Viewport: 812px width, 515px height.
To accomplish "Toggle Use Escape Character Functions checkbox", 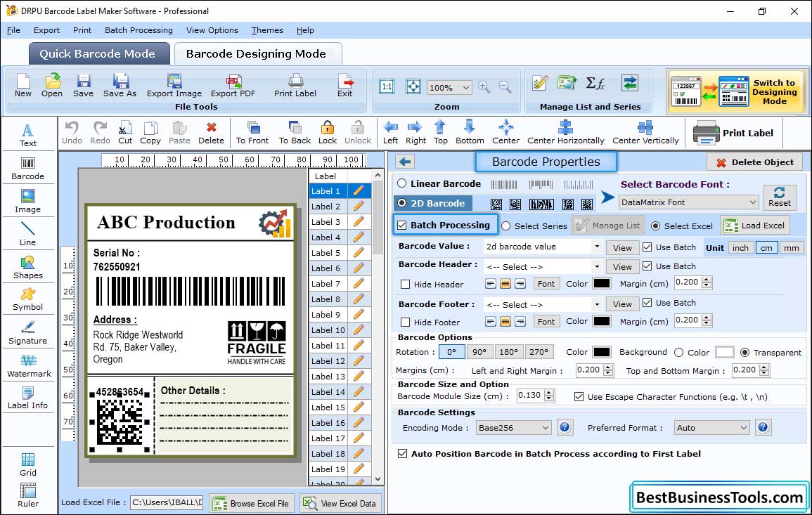I will tap(579, 397).
